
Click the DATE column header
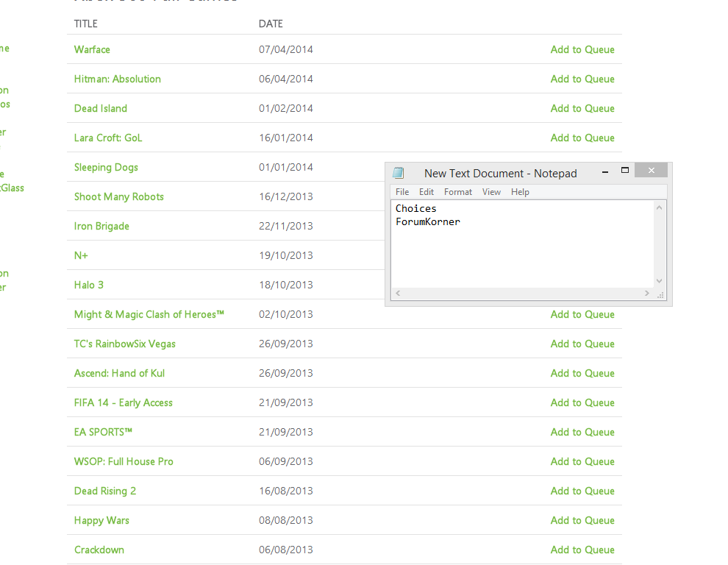click(x=271, y=24)
